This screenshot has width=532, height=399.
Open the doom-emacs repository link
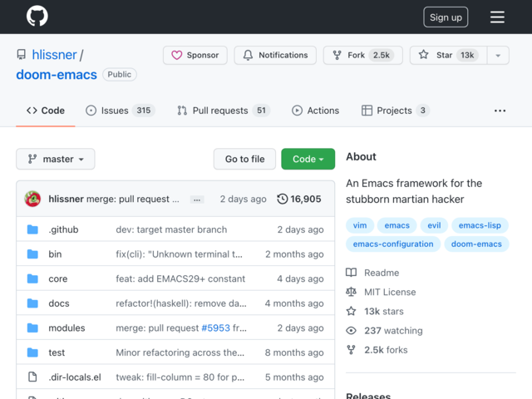57,75
